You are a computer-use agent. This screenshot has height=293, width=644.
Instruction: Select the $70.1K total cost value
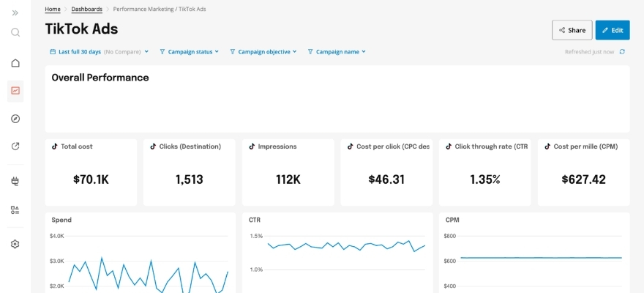91,179
